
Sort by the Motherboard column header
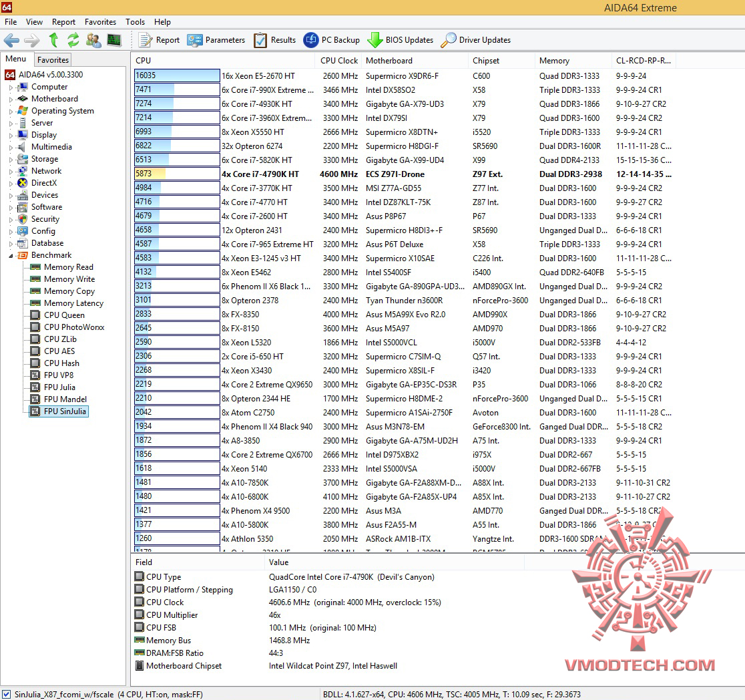[x=415, y=61]
